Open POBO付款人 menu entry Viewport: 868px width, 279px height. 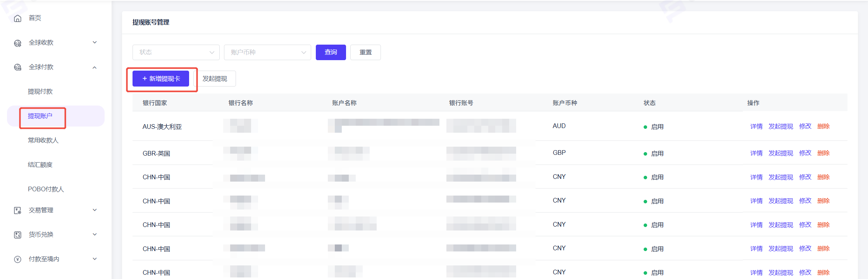tap(46, 189)
